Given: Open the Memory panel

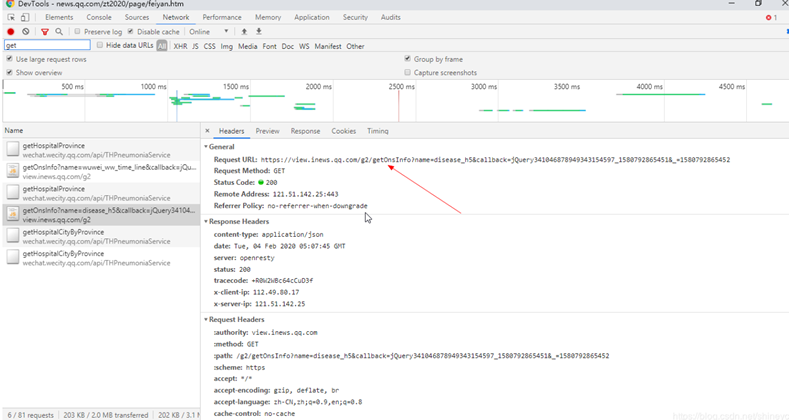Looking at the screenshot, I should point(268,17).
